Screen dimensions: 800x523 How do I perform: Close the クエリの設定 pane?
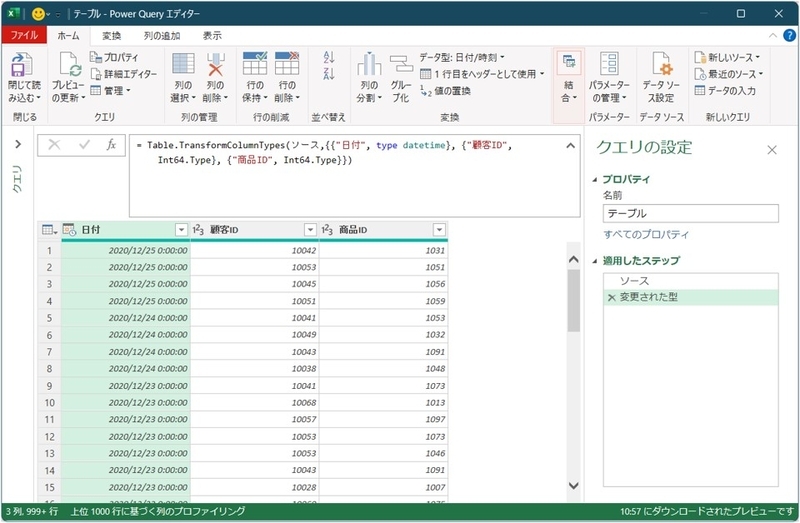[772, 150]
